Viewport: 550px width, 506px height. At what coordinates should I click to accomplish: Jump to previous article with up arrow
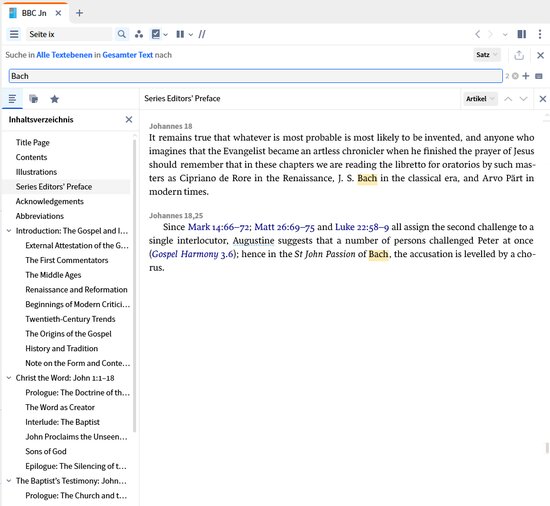[508, 99]
